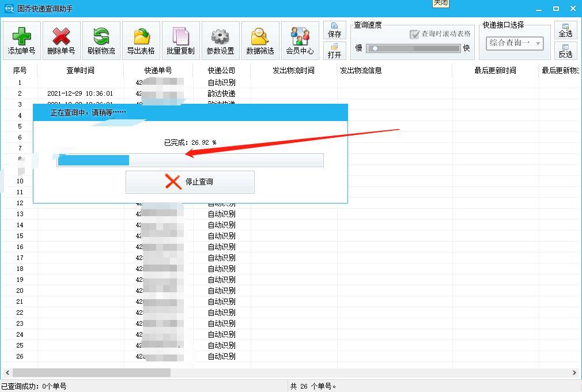Click 全选 to select all records
582x392 pixels.
coord(565,29)
